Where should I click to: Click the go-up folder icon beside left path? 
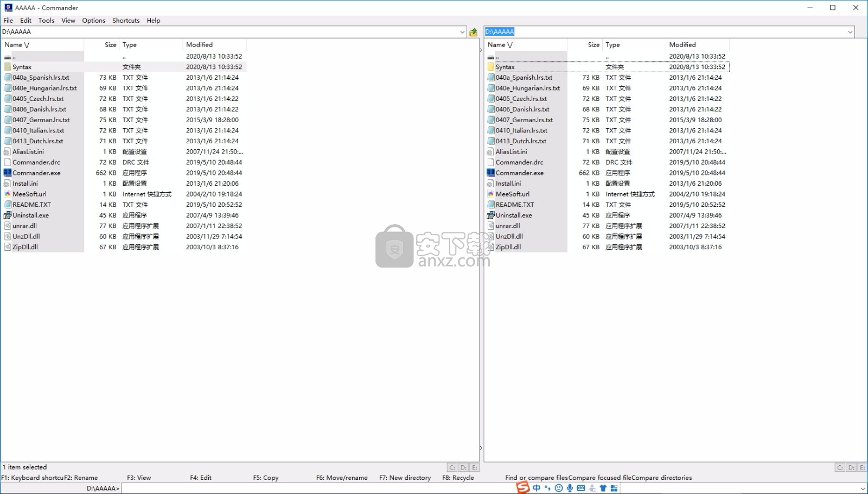(x=473, y=32)
